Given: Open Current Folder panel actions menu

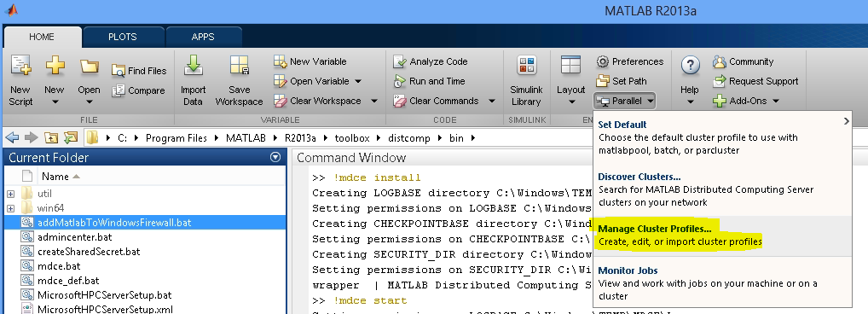Looking at the screenshot, I should (275, 157).
